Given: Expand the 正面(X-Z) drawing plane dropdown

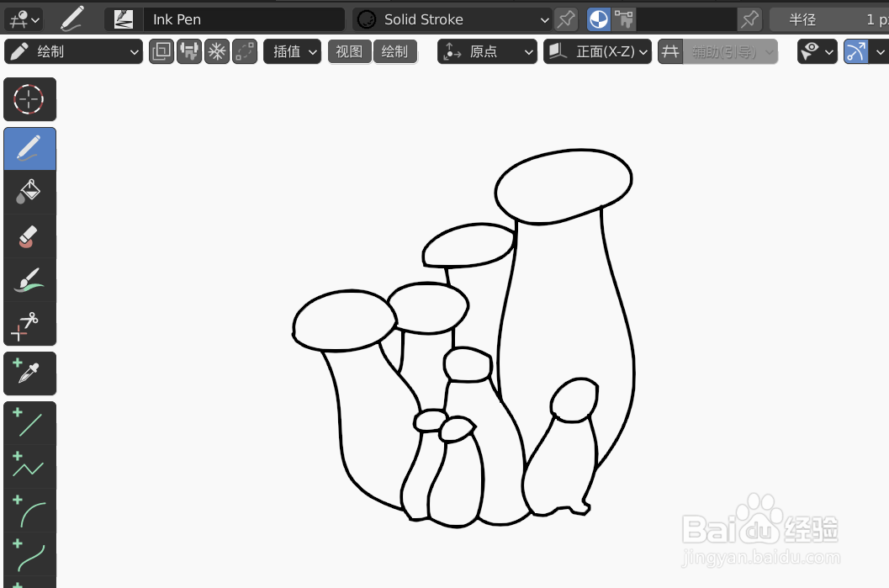Looking at the screenshot, I should click(597, 51).
